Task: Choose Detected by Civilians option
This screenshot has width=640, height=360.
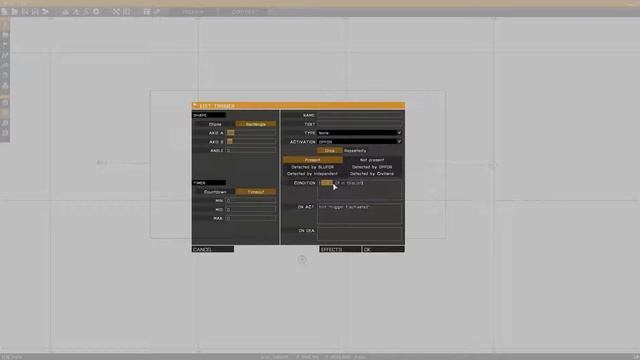Action: pyautogui.click(x=372, y=173)
